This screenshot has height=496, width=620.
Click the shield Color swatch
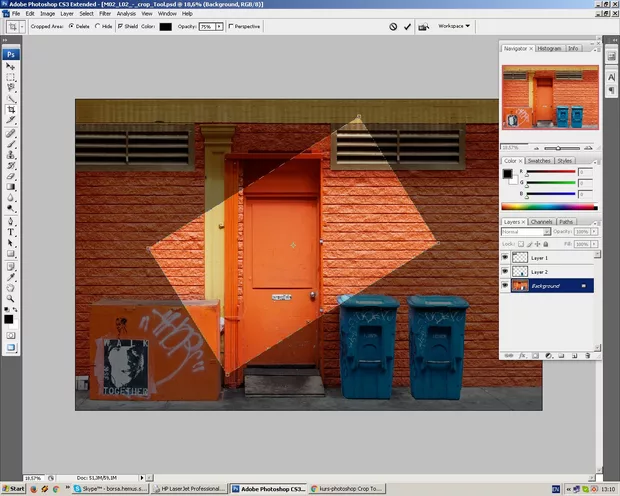pyautogui.click(x=165, y=26)
